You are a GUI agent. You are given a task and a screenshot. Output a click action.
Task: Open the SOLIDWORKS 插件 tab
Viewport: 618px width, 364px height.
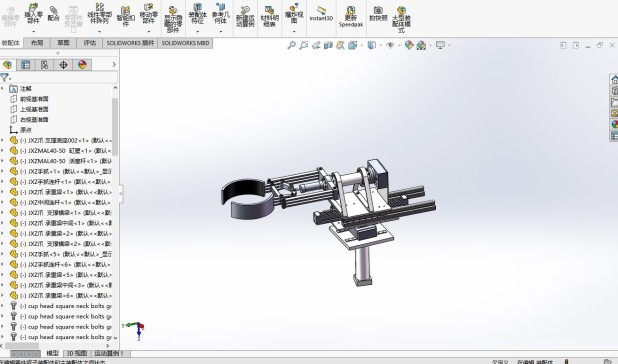coord(130,43)
